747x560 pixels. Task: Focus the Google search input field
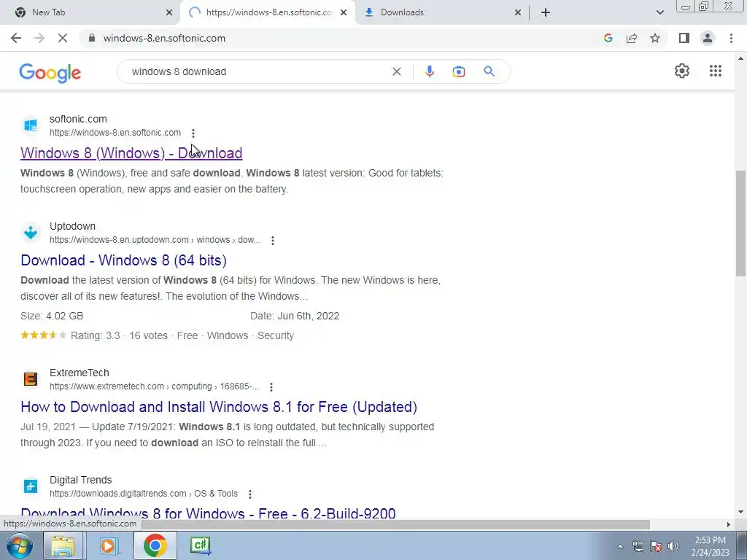(258, 71)
